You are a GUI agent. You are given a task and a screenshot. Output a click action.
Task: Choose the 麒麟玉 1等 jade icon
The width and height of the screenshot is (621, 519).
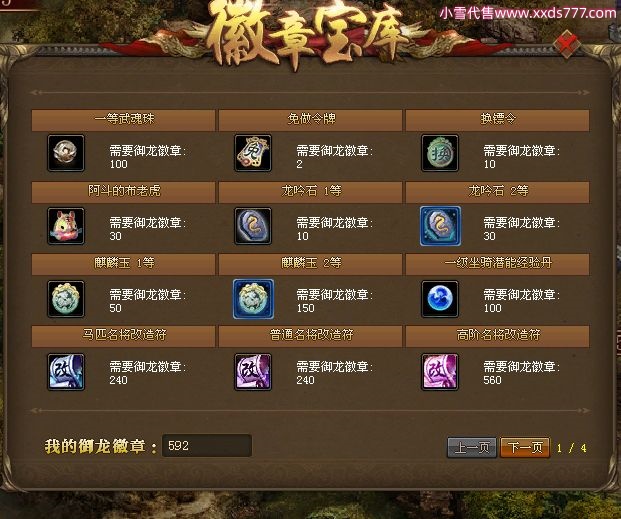(66, 299)
